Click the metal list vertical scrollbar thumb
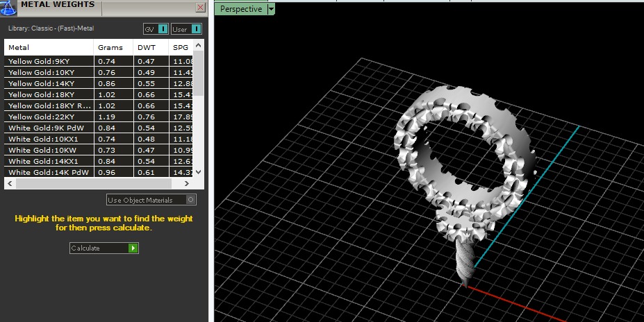This screenshot has width=644, height=322. tap(199, 74)
